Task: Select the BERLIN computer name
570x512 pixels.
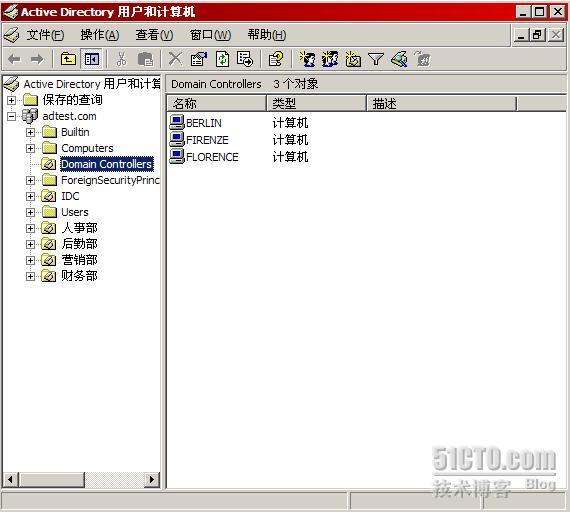Action: click(204, 123)
